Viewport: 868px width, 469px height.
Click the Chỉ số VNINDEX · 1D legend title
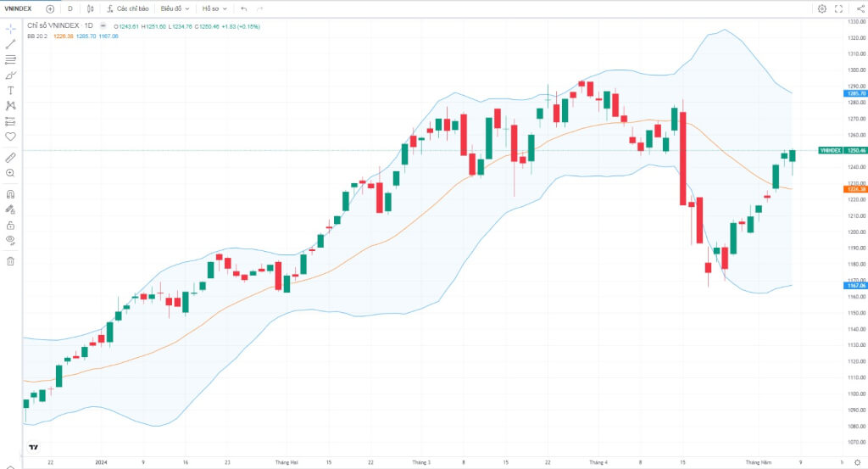(60, 26)
